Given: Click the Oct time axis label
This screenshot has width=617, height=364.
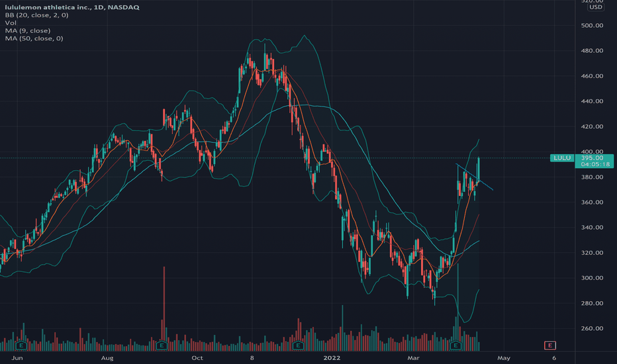Looking at the screenshot, I should coord(197,358).
